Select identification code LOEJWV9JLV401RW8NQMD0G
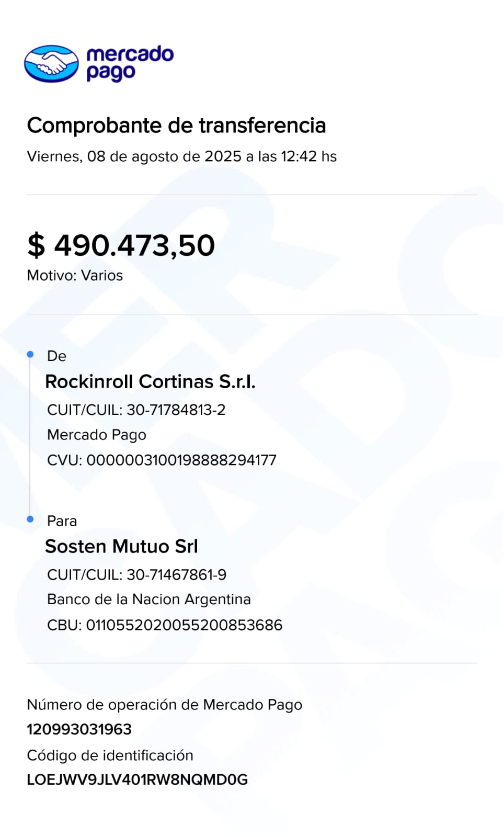Image resolution: width=504 pixels, height=837 pixels. tap(138, 780)
